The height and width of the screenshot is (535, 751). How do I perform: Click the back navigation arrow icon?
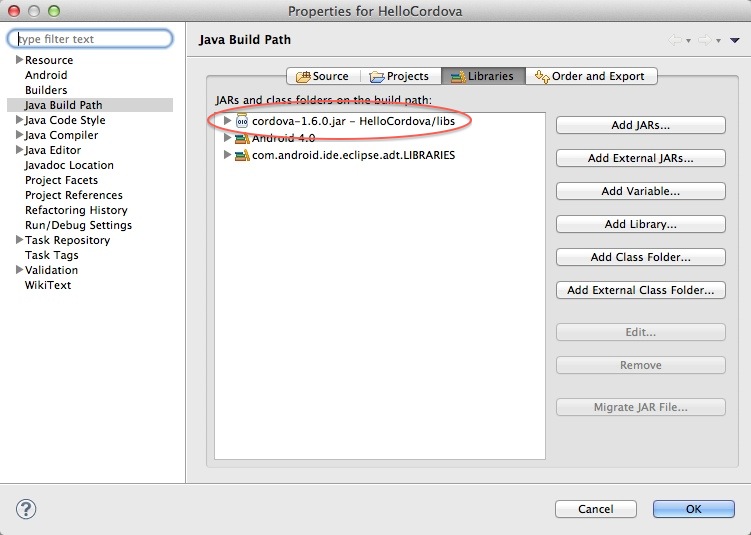pyautogui.click(x=675, y=40)
